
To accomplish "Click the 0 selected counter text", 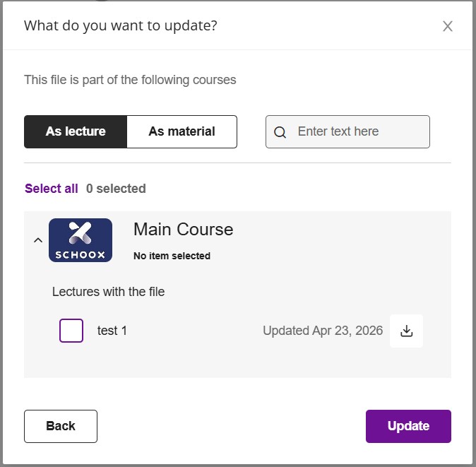I will click(116, 189).
